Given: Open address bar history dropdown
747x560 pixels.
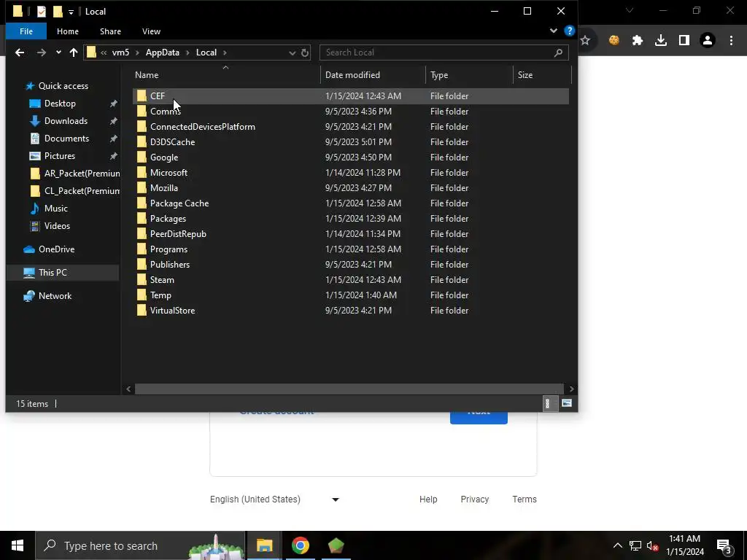Looking at the screenshot, I should tap(292, 52).
